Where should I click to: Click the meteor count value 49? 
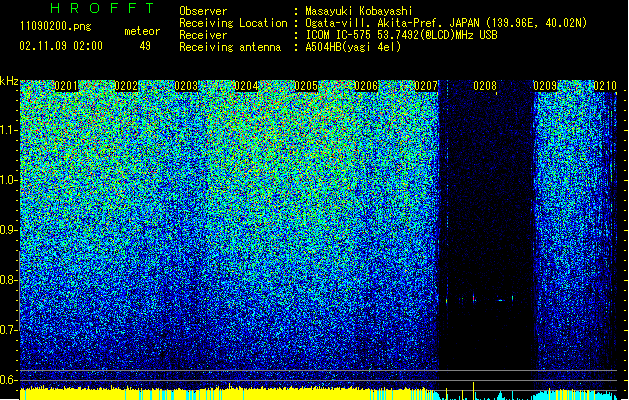[145, 46]
